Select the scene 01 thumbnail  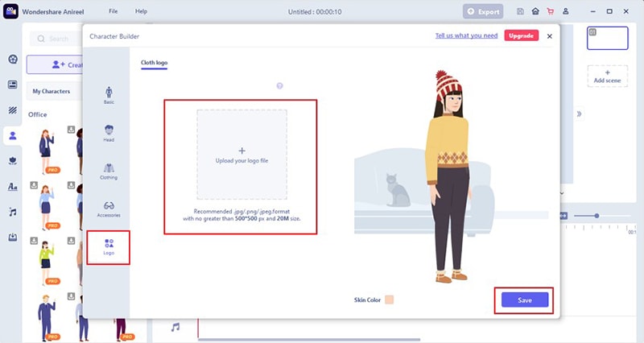point(608,38)
